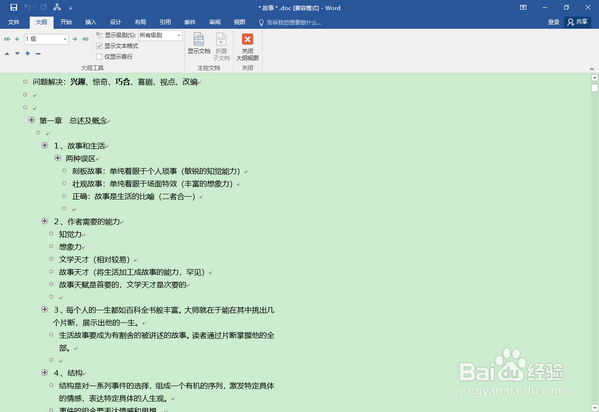The width and height of the screenshot is (599, 412).
Task: Click the '知觉力' line
Action: click(x=72, y=234)
